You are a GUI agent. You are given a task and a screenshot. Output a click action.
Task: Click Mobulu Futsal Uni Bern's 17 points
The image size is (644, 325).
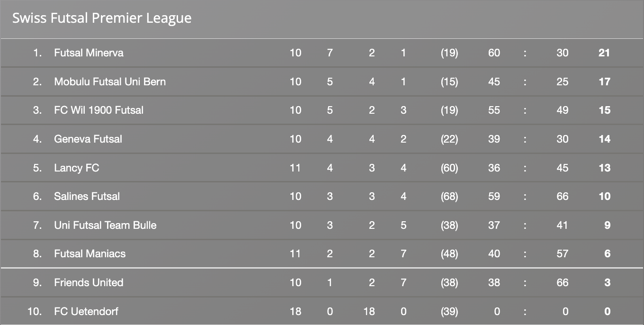(604, 81)
